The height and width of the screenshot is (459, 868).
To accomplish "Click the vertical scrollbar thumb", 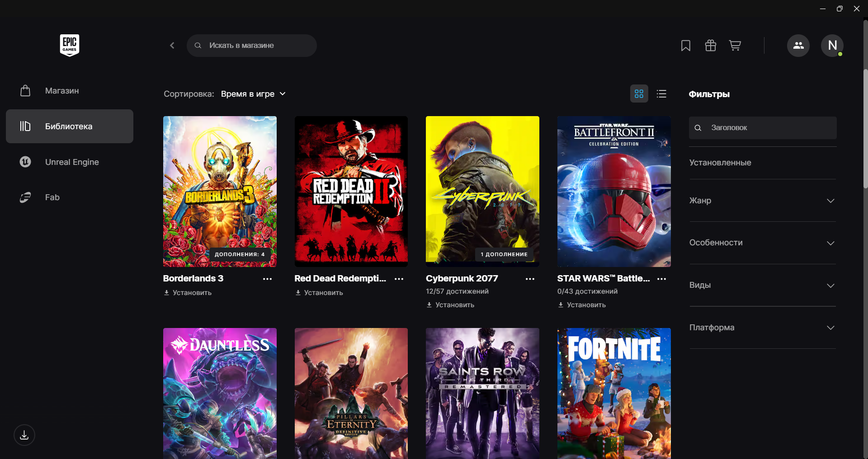I will click(865, 129).
